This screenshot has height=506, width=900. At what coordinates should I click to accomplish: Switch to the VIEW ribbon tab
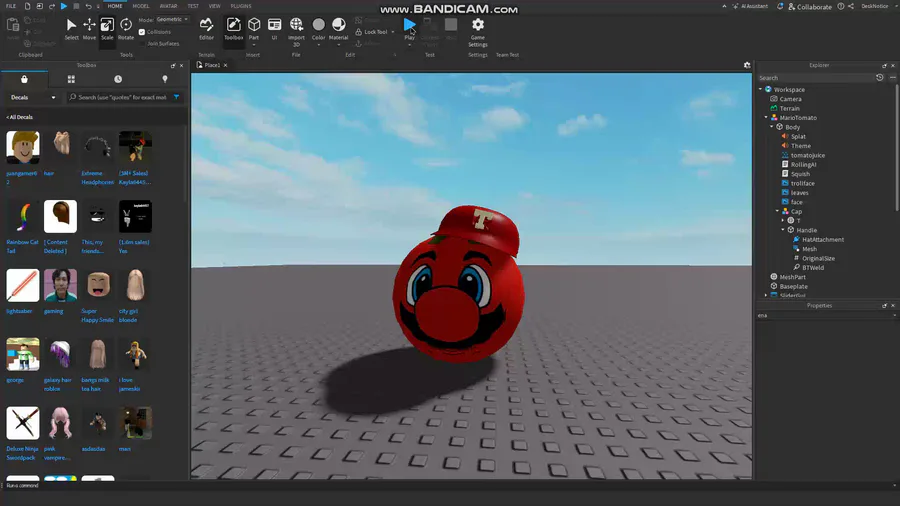coord(215,6)
